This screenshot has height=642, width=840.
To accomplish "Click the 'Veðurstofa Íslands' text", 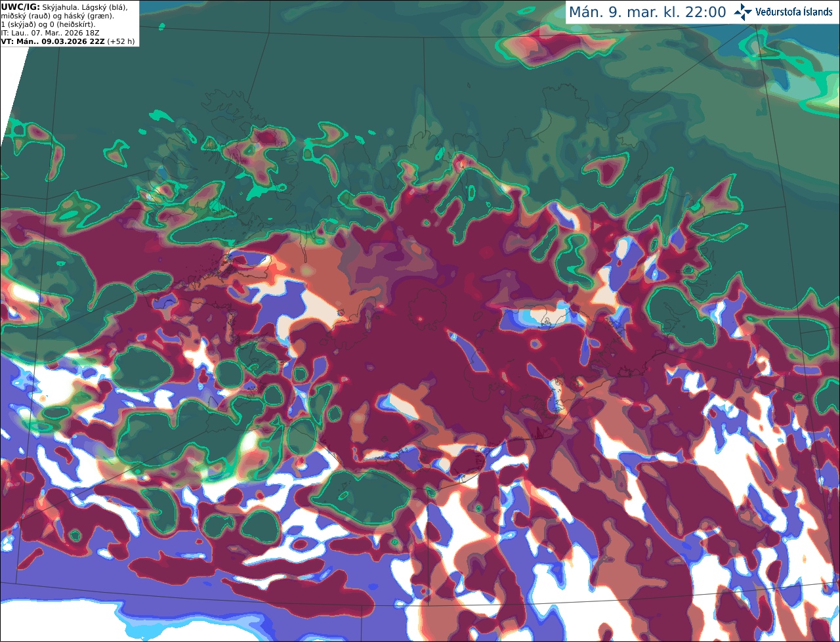I will [794, 12].
